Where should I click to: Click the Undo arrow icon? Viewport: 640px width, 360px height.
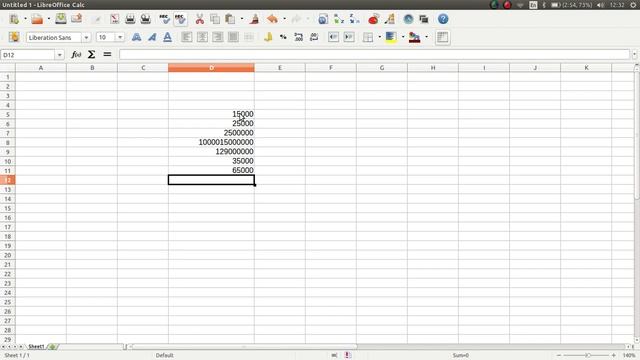click(x=272, y=19)
